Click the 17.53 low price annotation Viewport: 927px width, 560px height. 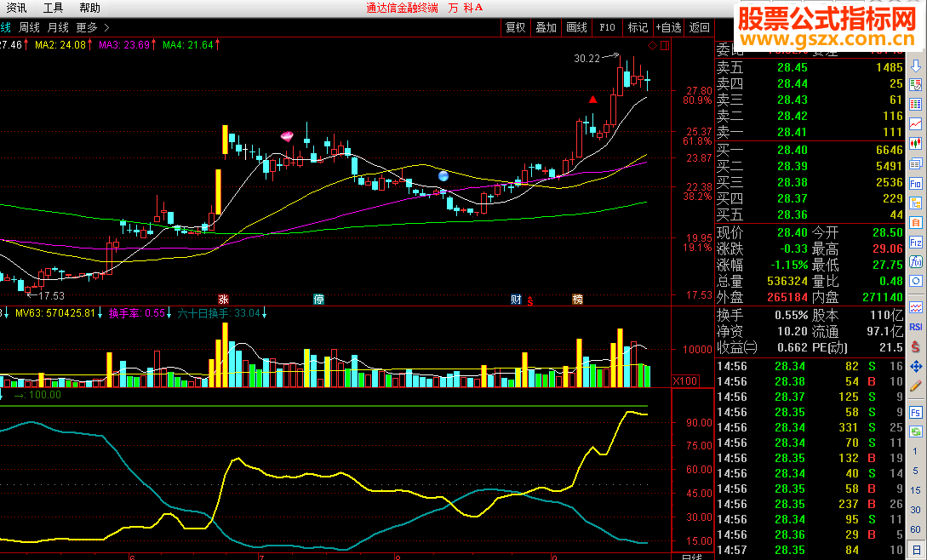(51, 295)
